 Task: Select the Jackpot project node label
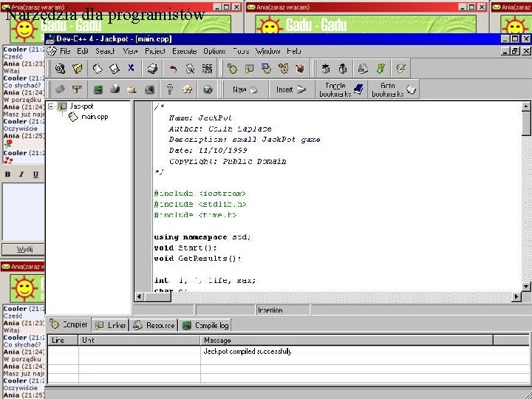pos(81,106)
